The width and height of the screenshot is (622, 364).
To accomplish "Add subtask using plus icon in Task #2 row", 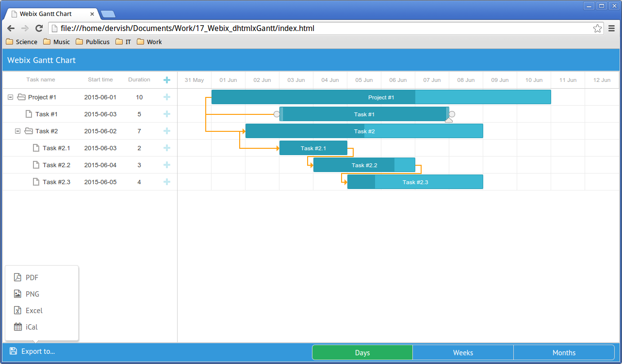I will (x=167, y=131).
